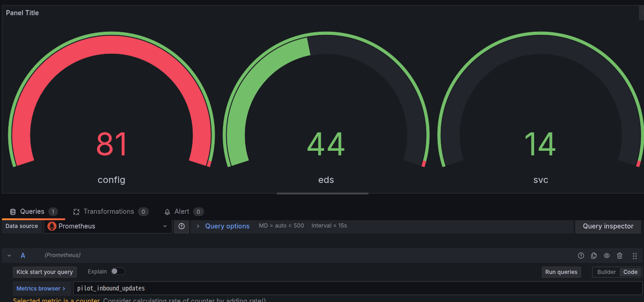This screenshot has width=644, height=302.
Task: Click the svc gauge label
Action: coord(541,180)
